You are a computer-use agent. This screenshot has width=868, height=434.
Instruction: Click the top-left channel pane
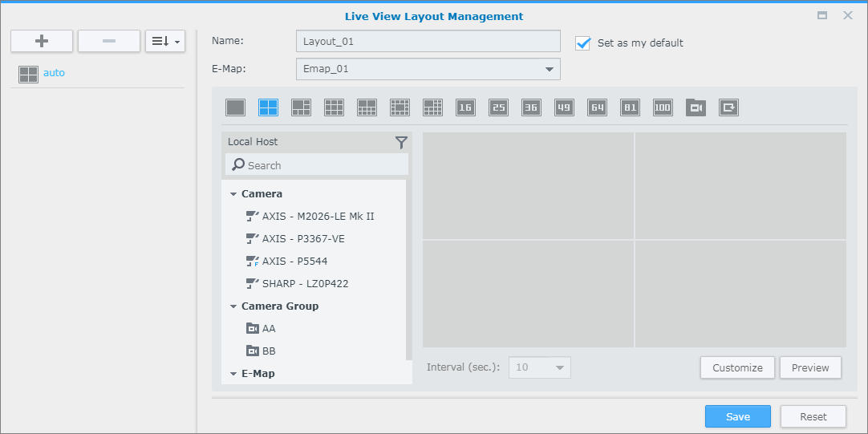coord(528,185)
